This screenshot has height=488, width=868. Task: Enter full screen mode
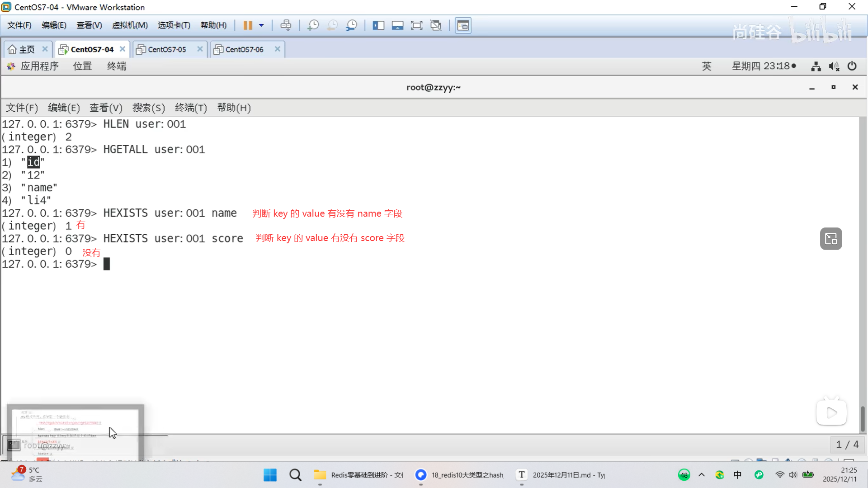[416, 25]
